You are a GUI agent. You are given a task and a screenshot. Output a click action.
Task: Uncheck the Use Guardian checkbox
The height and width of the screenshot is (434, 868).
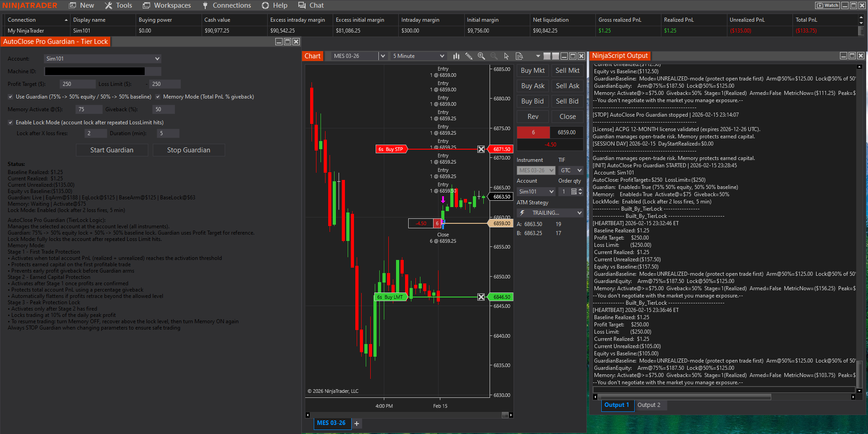click(10, 97)
